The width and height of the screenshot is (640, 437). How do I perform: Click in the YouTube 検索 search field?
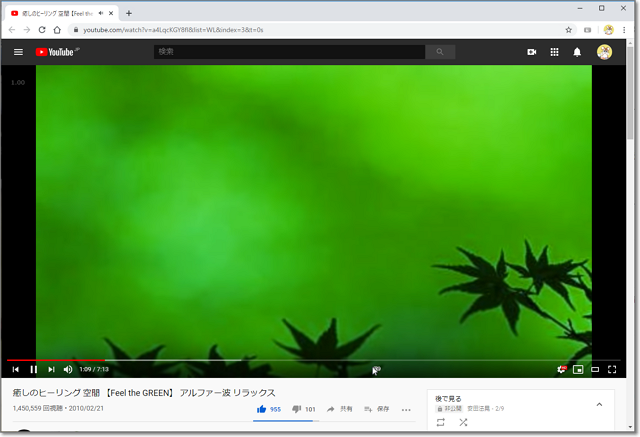pos(288,52)
